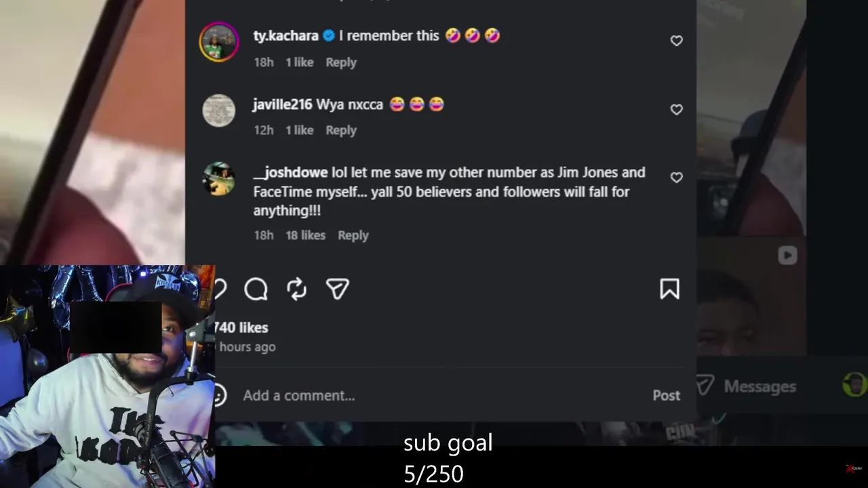The image size is (868, 488).
Task: Click Reply under javille216's comment
Action: [341, 130]
